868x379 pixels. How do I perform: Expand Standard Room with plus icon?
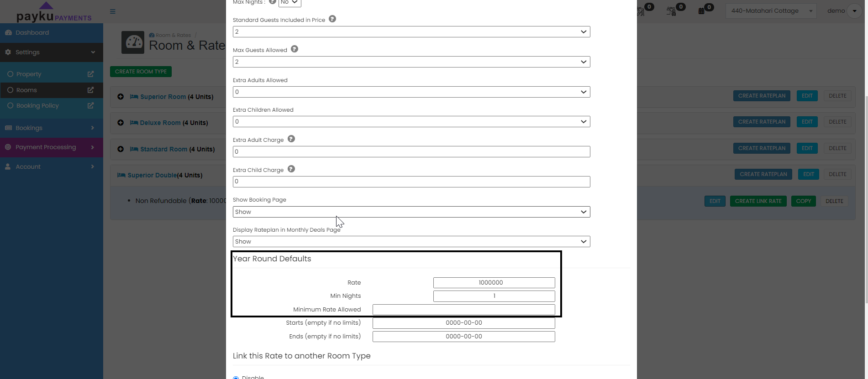121,149
